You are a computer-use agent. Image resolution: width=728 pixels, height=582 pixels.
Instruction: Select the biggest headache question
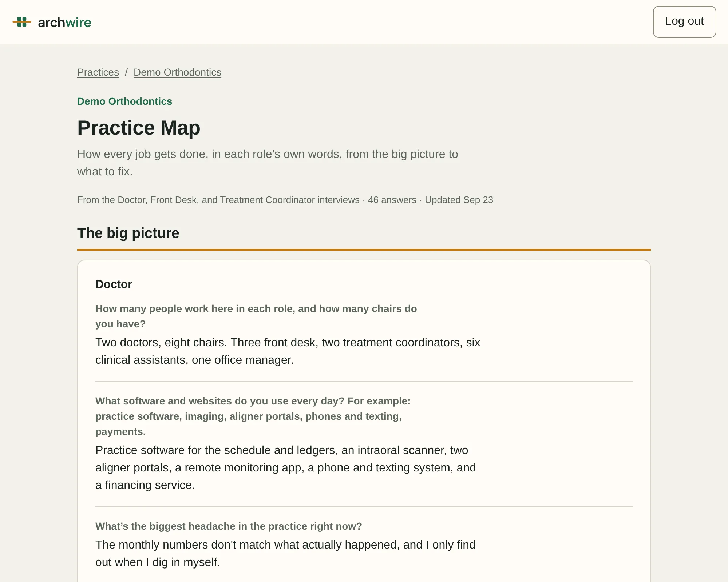point(229,526)
